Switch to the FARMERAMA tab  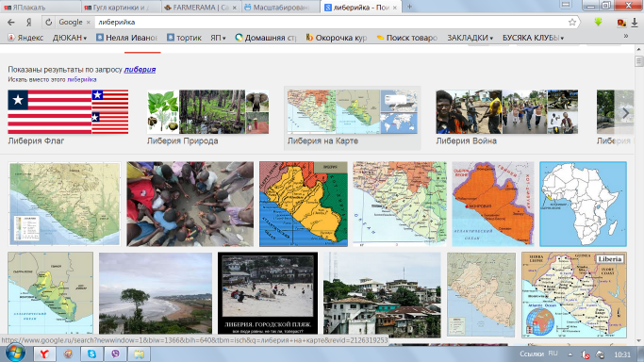point(200,7)
